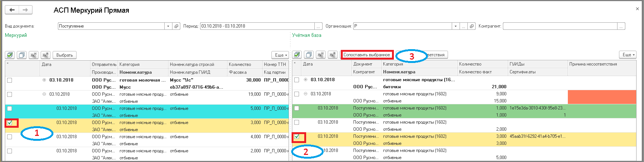Select quantity cell 21,000 in Учётная база
This screenshot has width=644, height=162.
tap(483, 87)
